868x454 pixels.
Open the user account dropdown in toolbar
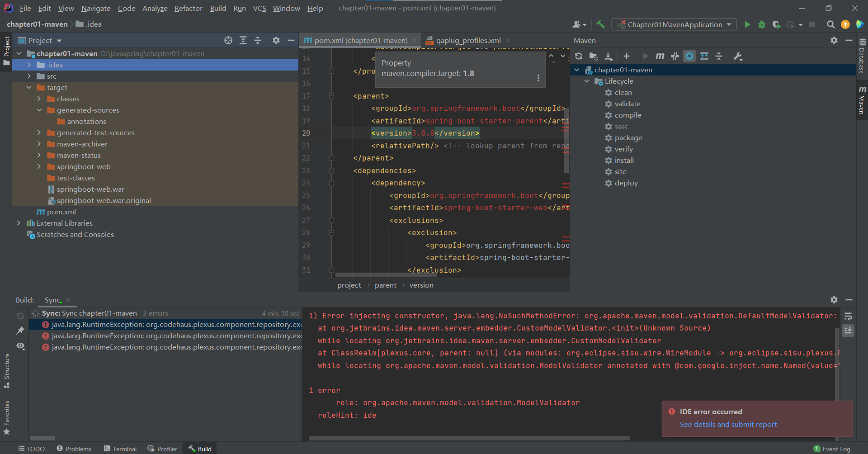pos(579,24)
